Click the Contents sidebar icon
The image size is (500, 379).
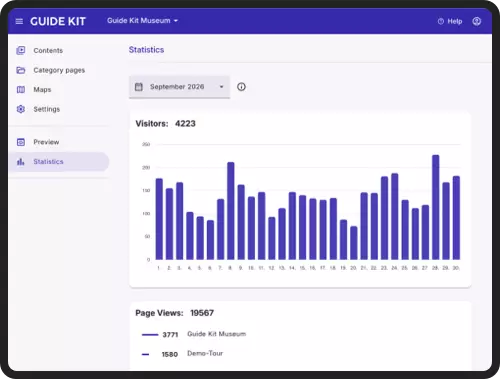[21, 50]
